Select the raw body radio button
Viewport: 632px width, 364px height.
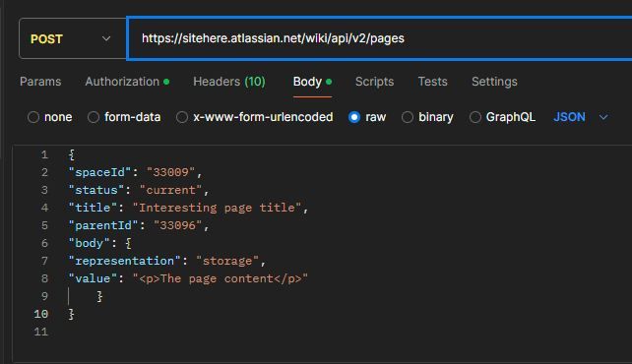354,117
